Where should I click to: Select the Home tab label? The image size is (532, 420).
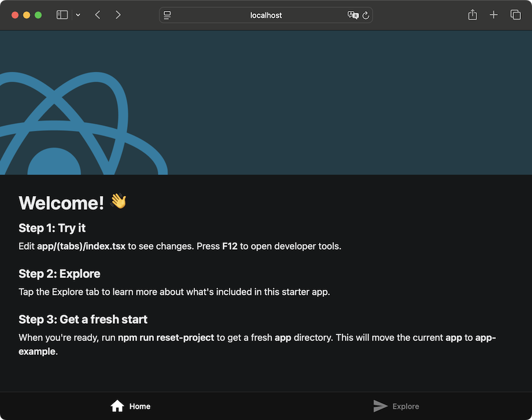tap(140, 407)
